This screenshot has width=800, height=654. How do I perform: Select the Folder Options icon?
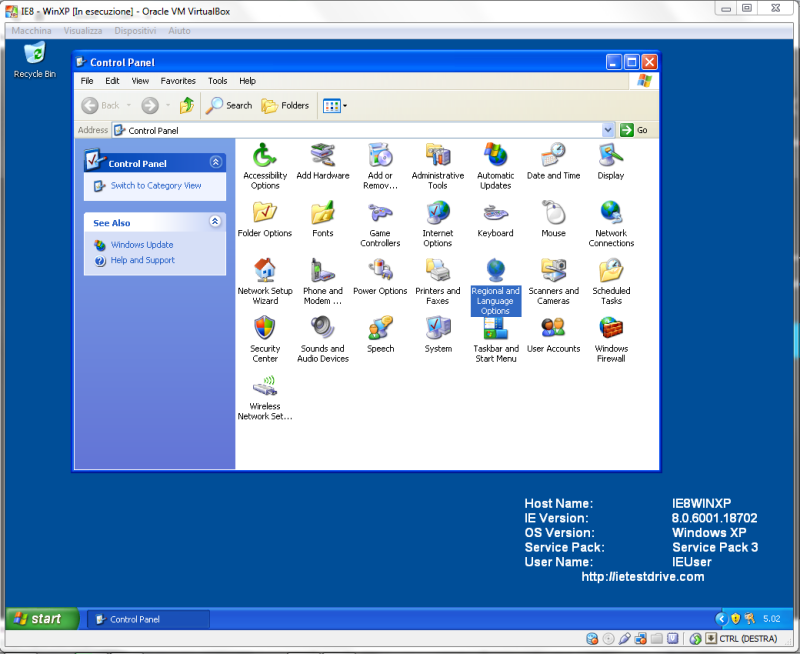click(x=265, y=219)
